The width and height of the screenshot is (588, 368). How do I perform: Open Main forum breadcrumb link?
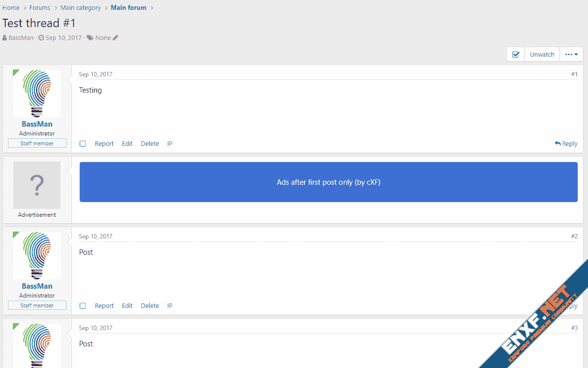coord(128,8)
